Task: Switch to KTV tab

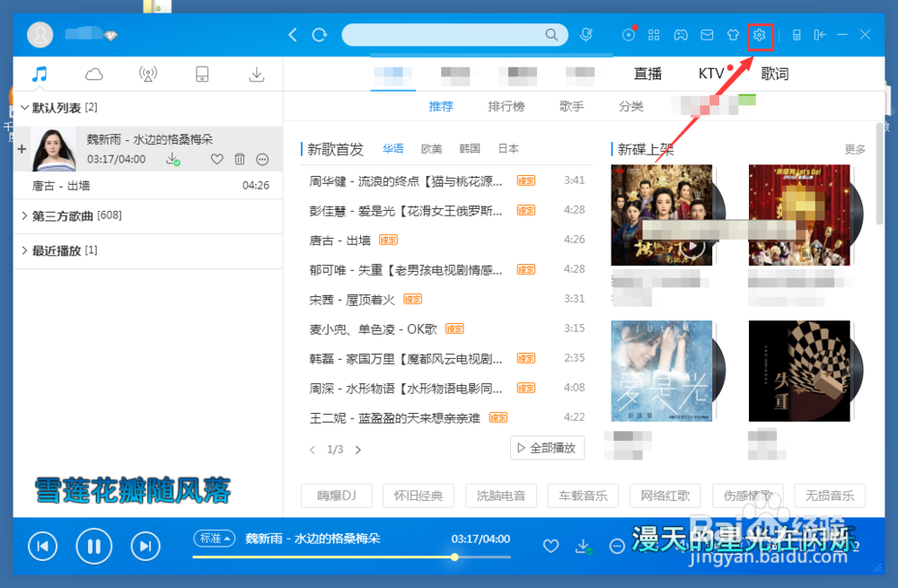Action: (x=711, y=74)
